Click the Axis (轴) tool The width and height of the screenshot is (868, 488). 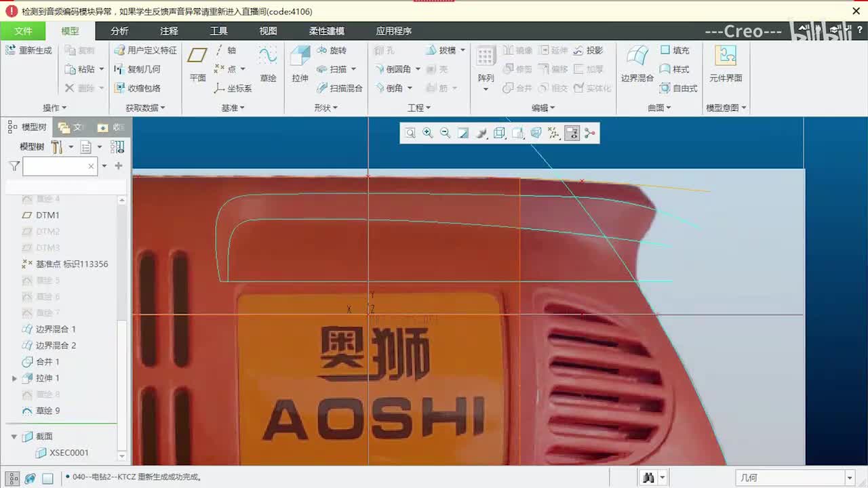click(226, 50)
